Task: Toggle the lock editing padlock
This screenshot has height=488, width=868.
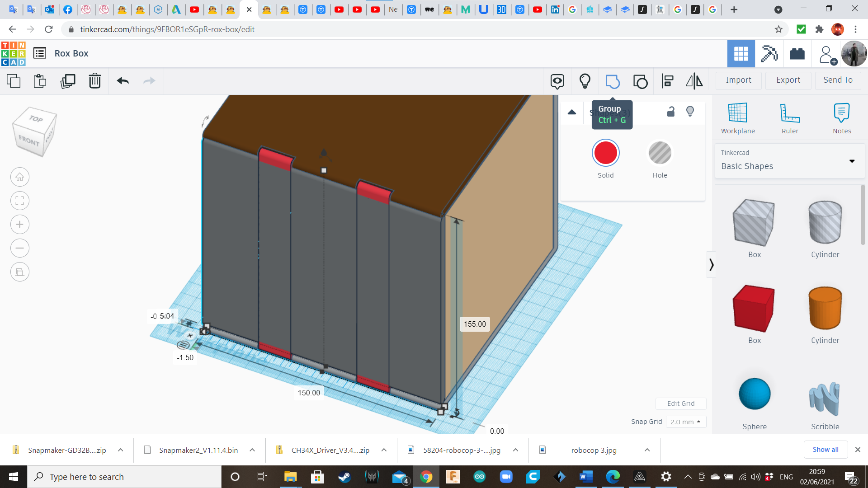Action: click(671, 112)
